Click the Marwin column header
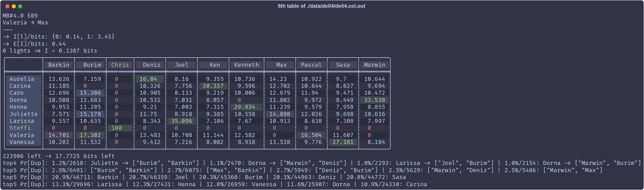Screen dimensions: 644x190 tap(374, 65)
